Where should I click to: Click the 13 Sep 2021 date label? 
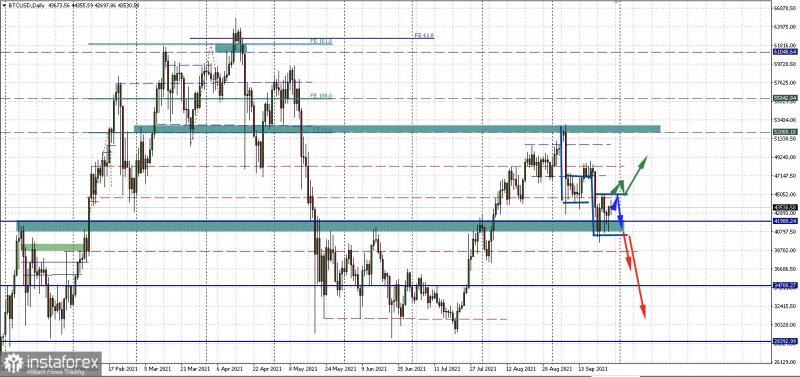tap(592, 367)
